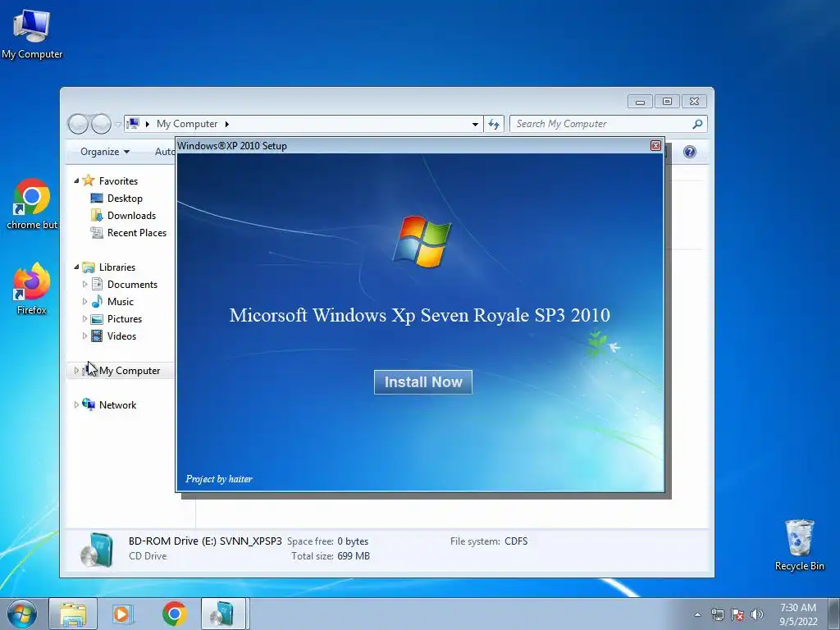Select Pictures library
840x630 pixels.
coord(125,319)
